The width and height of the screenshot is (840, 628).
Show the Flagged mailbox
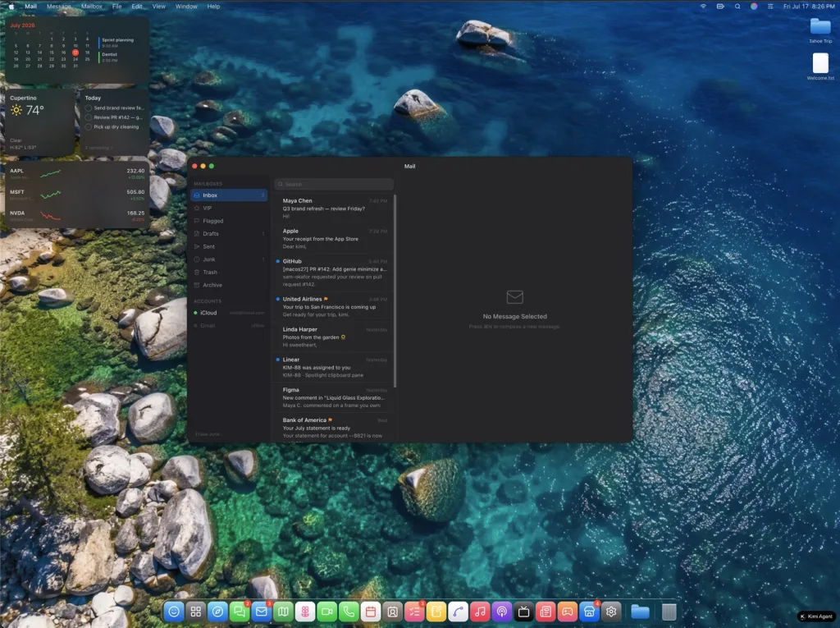pyautogui.click(x=229, y=221)
